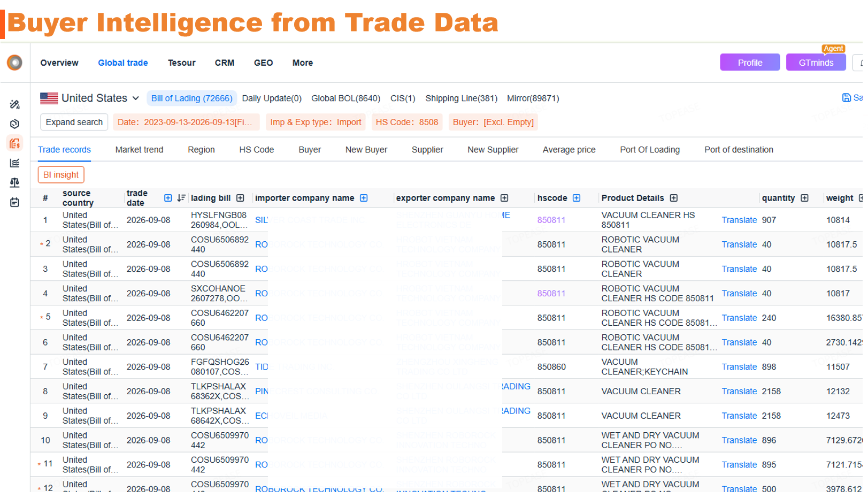Click the plus icon beside trade date
Screen dimensions: 868x498
tap(168, 198)
